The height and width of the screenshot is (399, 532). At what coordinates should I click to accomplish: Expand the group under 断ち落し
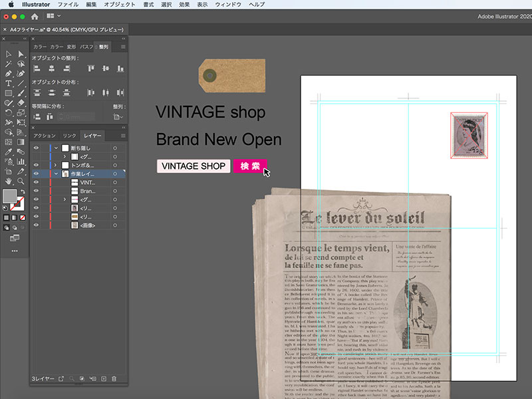tap(65, 157)
